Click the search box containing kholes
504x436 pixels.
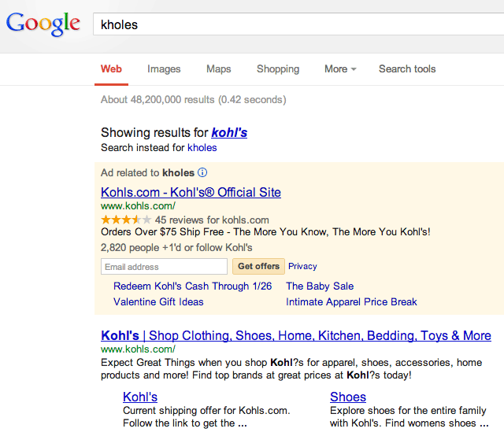[x=298, y=24]
